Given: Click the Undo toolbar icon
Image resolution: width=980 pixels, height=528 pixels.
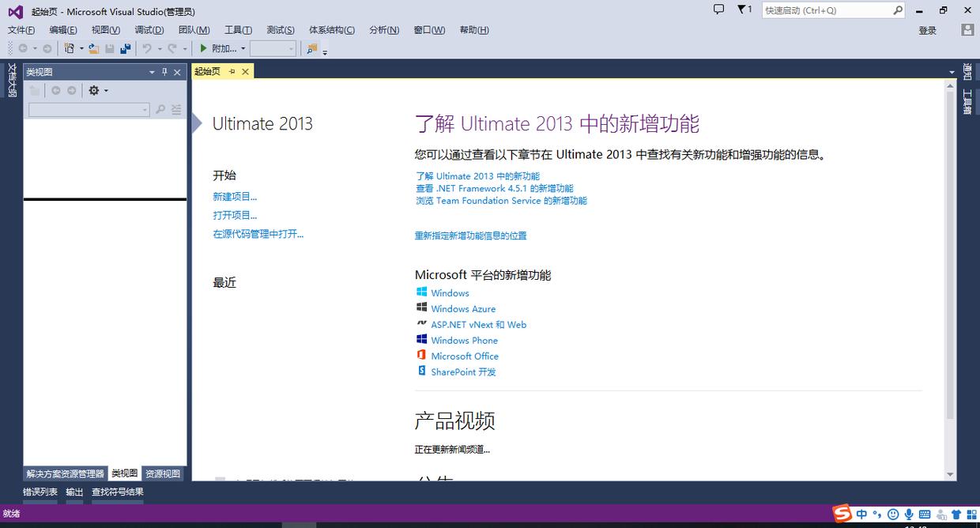Looking at the screenshot, I should [149, 48].
